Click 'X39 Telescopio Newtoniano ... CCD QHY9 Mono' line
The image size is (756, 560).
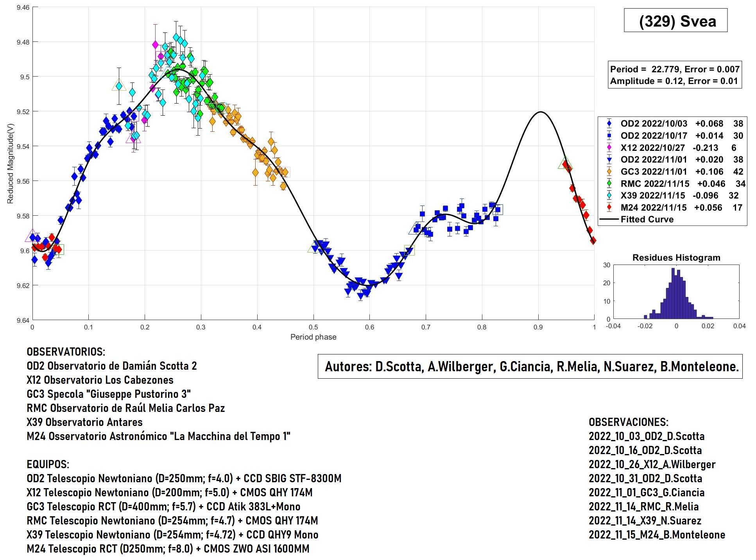172,535
